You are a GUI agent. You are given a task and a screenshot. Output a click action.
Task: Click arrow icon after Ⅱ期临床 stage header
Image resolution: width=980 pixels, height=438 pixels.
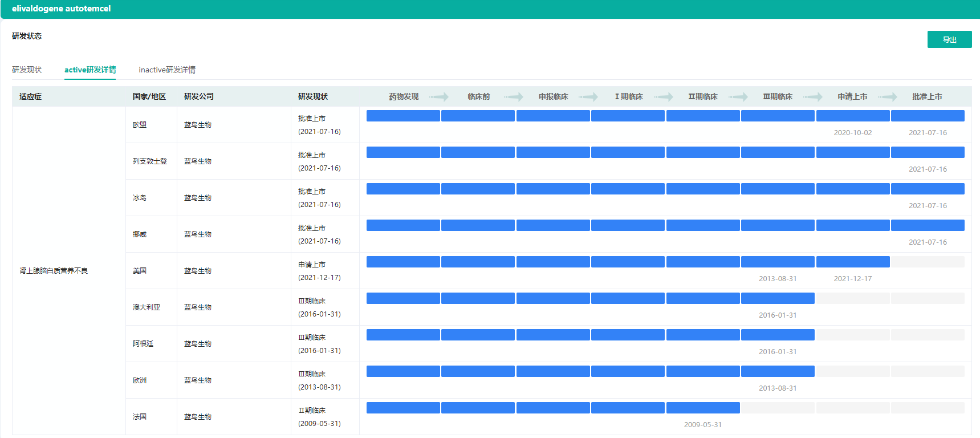coord(738,97)
